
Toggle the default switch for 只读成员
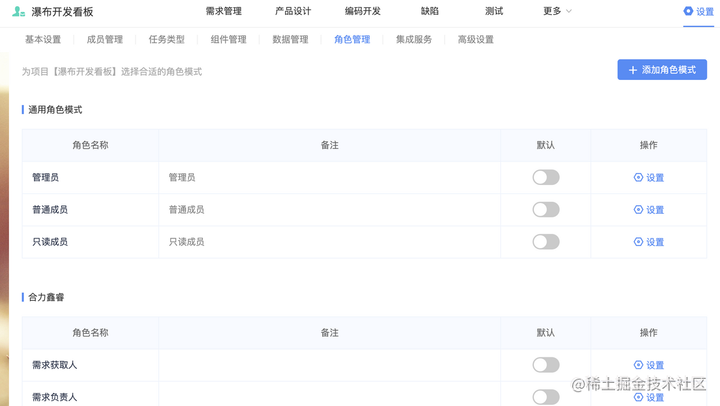point(546,242)
